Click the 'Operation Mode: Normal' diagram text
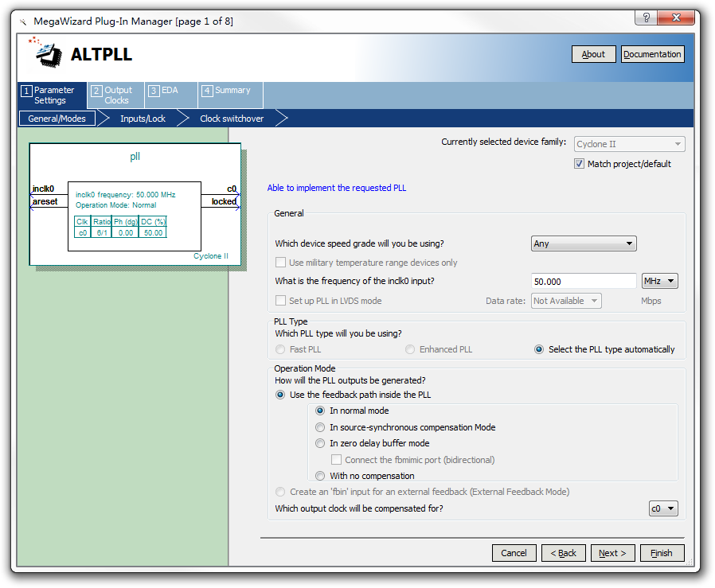The width and height of the screenshot is (715, 588). point(115,205)
